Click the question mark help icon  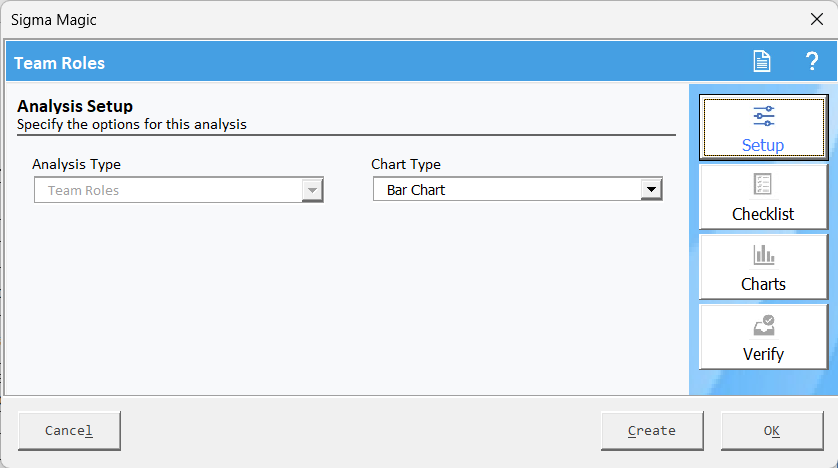[812, 61]
